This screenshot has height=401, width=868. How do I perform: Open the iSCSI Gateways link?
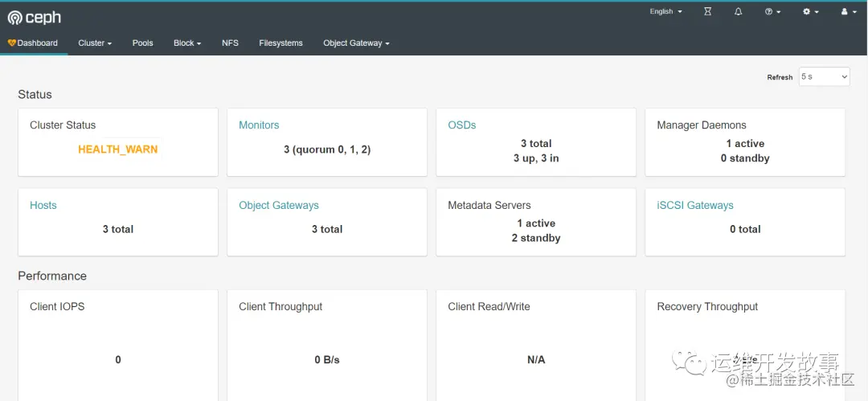[x=695, y=206]
